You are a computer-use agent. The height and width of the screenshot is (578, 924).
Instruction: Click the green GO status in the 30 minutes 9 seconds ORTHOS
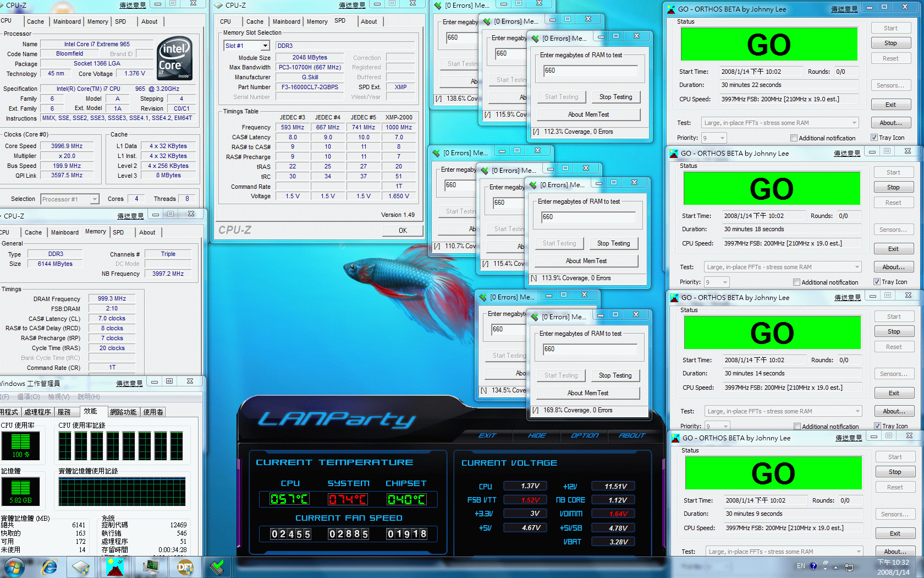773,473
